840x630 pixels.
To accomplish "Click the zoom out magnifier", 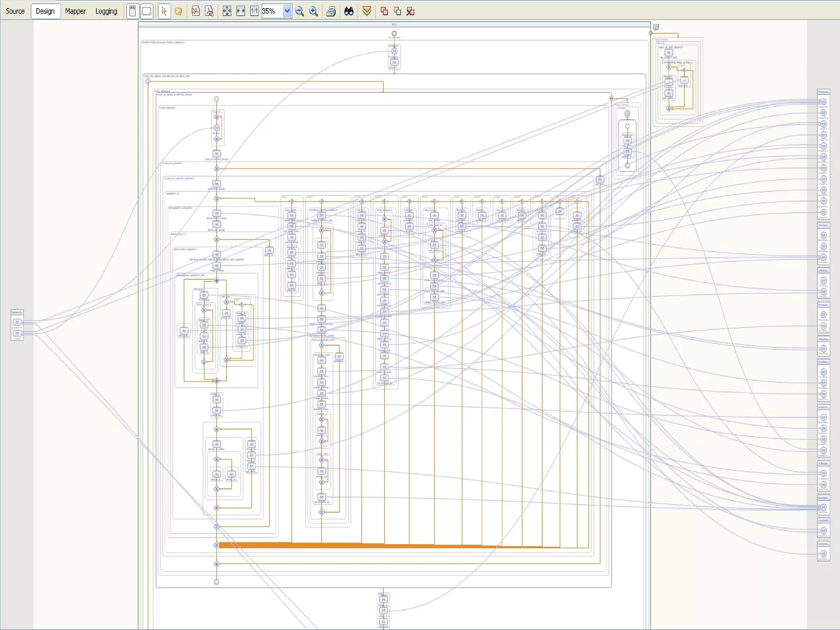I will [x=300, y=11].
